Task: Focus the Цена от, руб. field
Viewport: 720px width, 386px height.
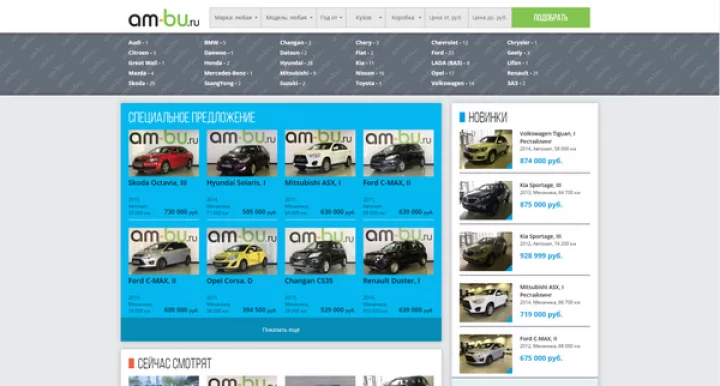Action: tap(446, 17)
